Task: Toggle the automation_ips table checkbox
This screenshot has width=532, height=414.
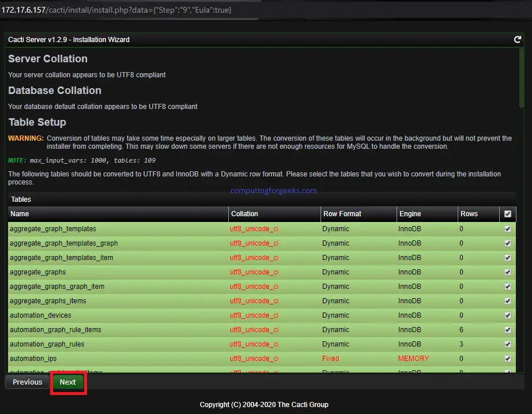Action: click(x=508, y=359)
